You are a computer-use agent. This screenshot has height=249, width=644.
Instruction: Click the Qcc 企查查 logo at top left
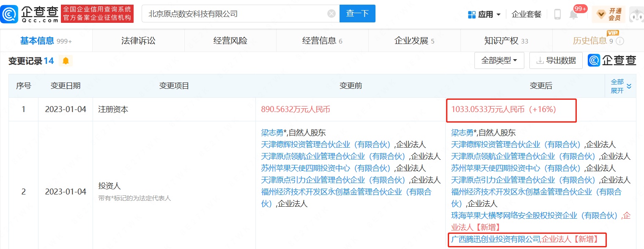tap(30, 14)
